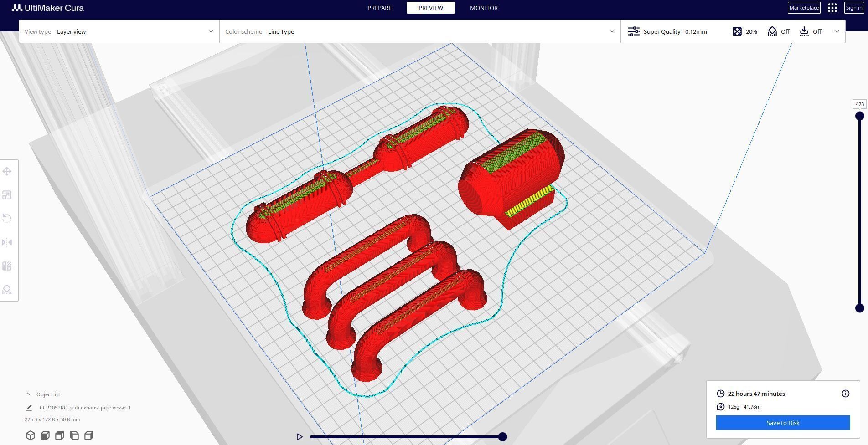Screen dimensions: 868x445
Task: Click the infill 20% icon
Action: click(737, 31)
